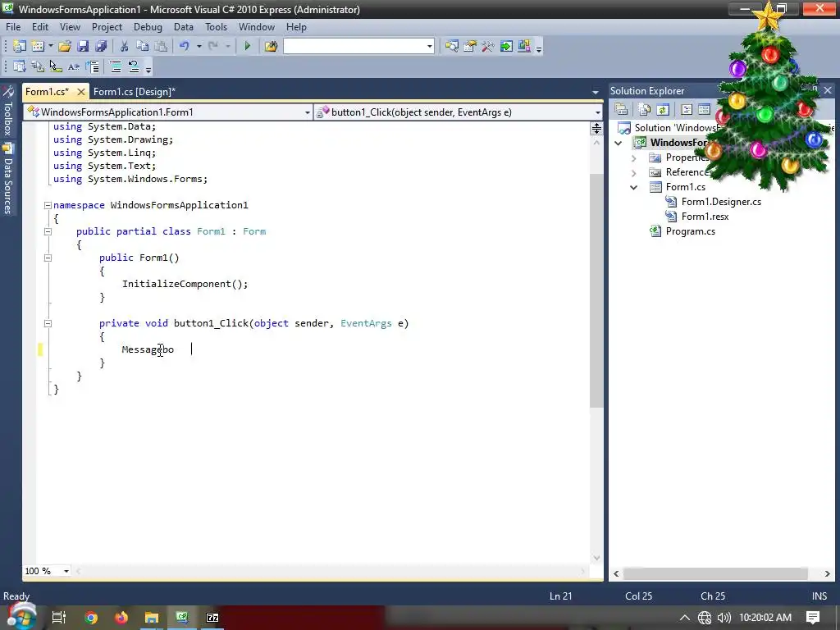Viewport: 840px width, 630px height.
Task: Collapse the public Form1() constructor block
Action: coord(48,258)
